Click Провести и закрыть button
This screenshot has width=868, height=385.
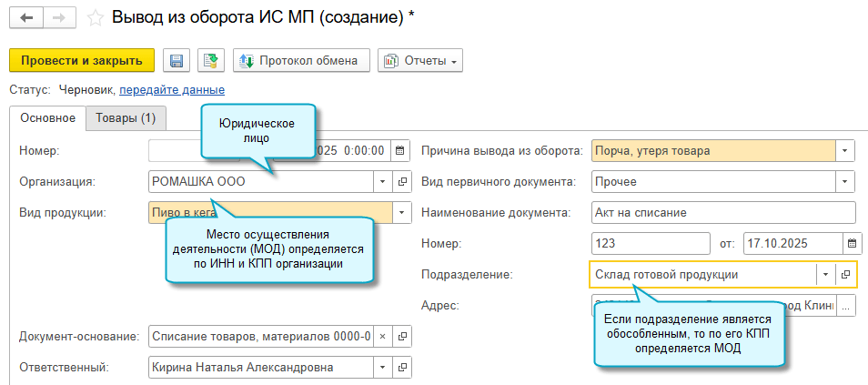pos(82,61)
